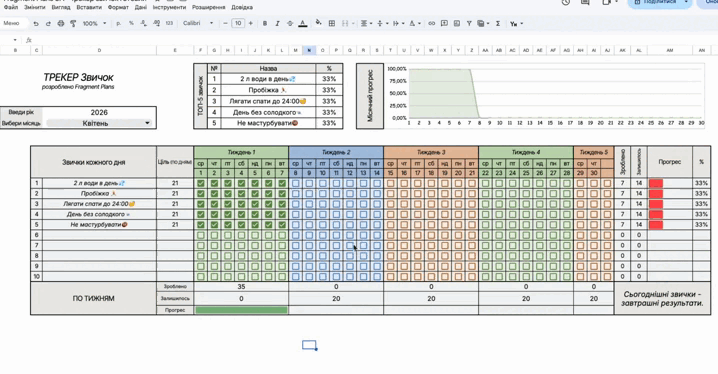The width and height of the screenshot is (718, 374).
Task: Open the text color tool
Action: pyautogui.click(x=303, y=23)
